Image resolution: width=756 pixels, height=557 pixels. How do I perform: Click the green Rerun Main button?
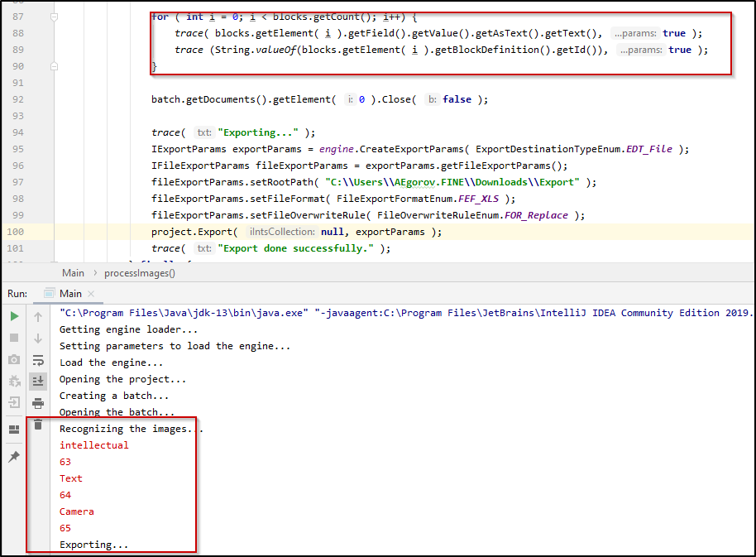click(14, 316)
